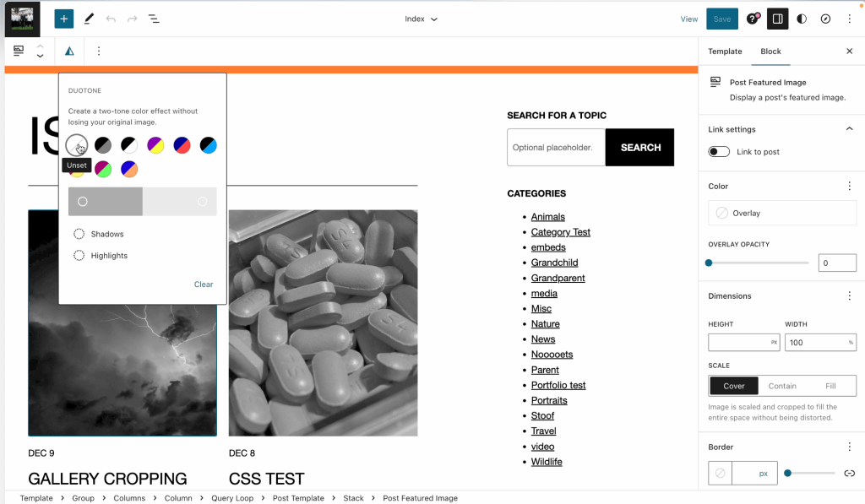This screenshot has width=865, height=504.
Task: Open block options three-dot menu
Action: [x=98, y=51]
